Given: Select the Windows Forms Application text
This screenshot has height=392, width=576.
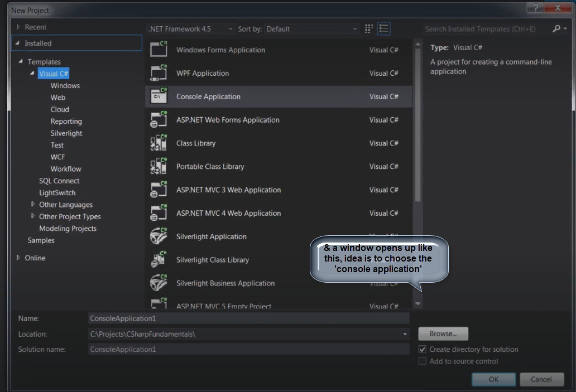Looking at the screenshot, I should tap(220, 50).
